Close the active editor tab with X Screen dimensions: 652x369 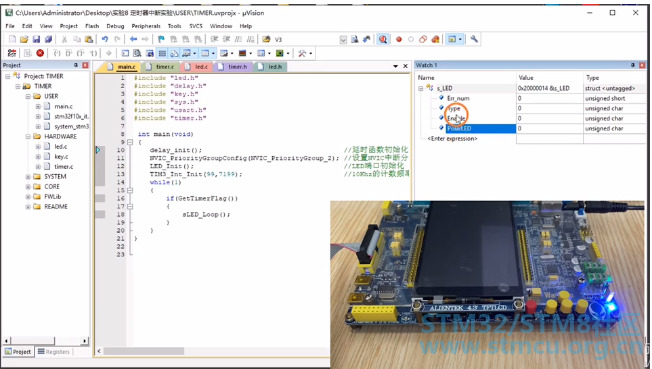pyautogui.click(x=405, y=66)
